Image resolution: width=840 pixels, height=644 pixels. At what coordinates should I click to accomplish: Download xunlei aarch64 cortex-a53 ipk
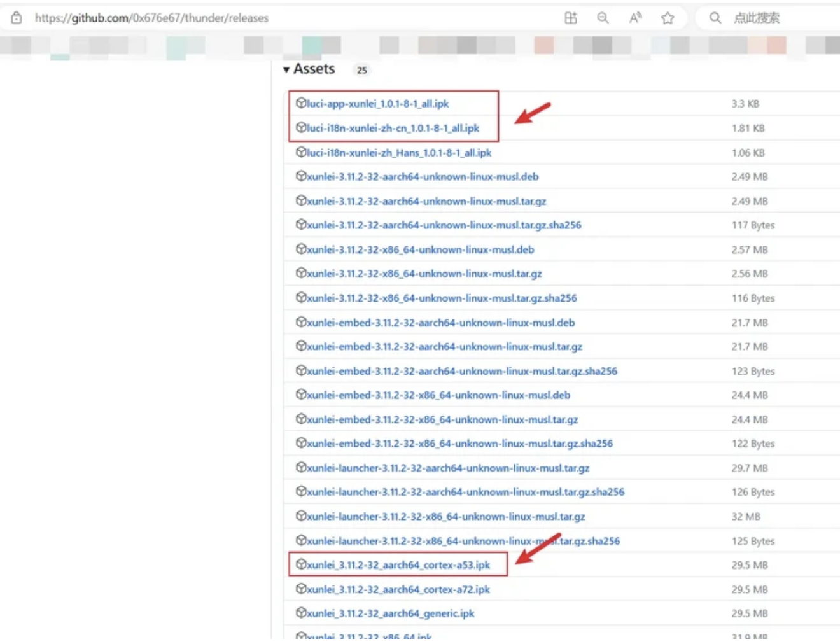tap(398, 565)
